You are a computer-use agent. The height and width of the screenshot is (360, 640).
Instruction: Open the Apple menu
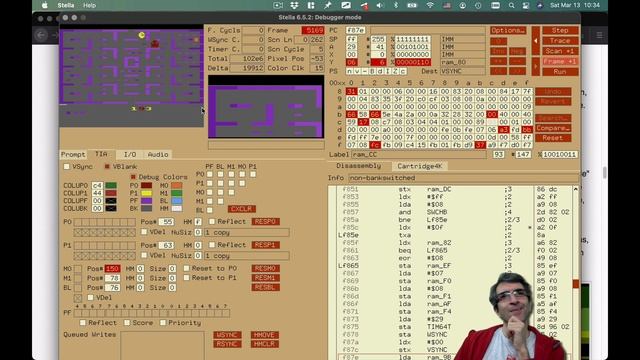click(44, 5)
